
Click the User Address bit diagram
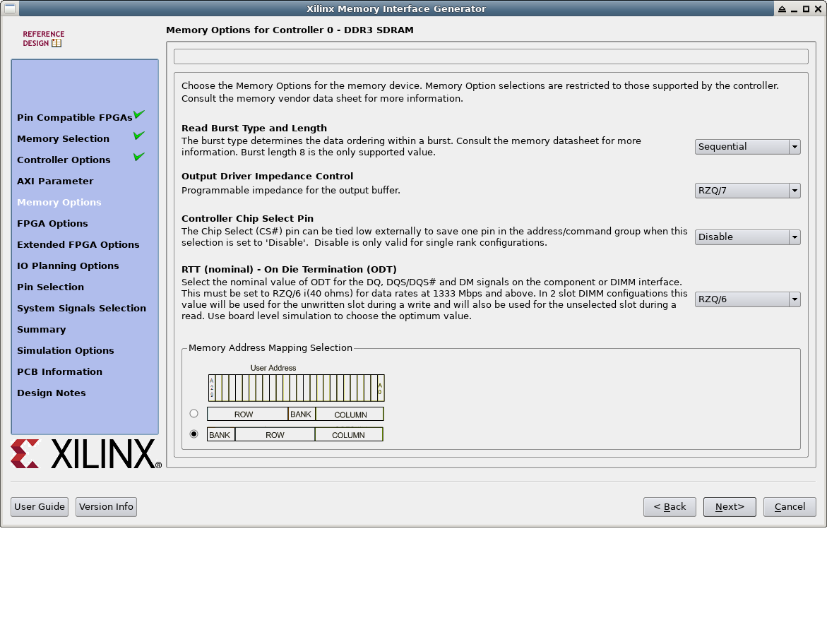coord(297,388)
